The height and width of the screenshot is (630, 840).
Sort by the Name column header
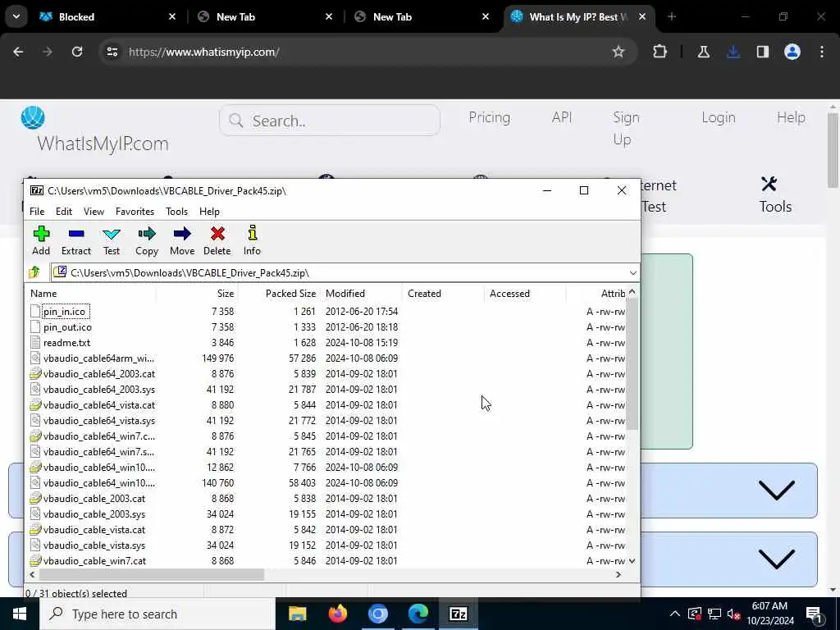[x=91, y=294]
